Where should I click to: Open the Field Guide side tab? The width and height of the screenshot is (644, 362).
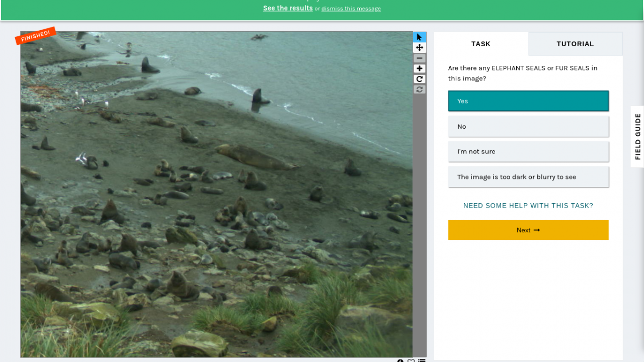[637, 137]
